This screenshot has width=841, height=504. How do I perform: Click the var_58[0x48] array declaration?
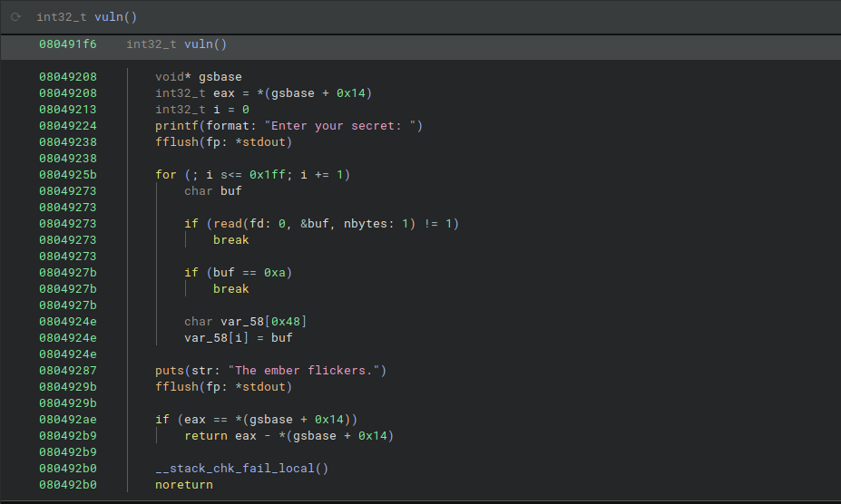click(x=270, y=322)
